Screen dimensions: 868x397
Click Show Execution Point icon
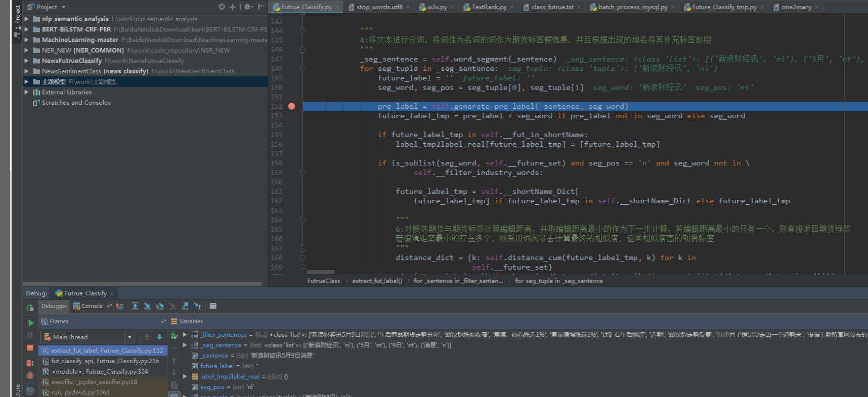click(x=120, y=306)
